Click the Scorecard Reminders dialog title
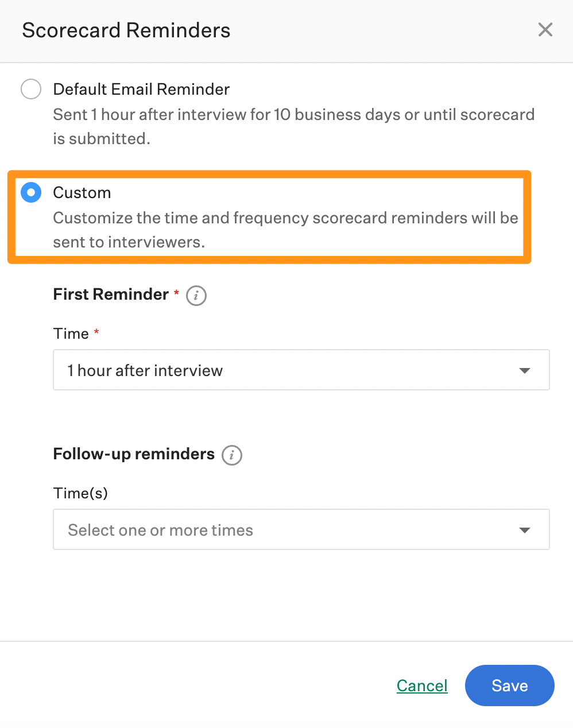This screenshot has width=573, height=728. point(125,30)
